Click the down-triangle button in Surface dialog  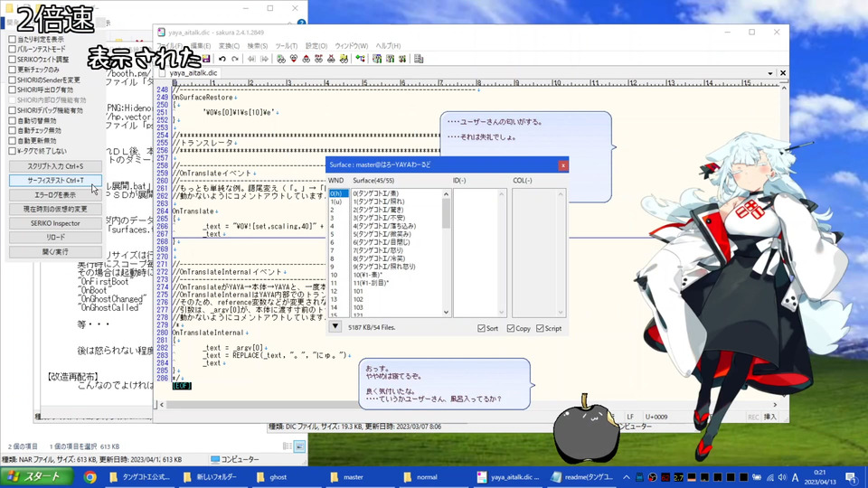tap(335, 327)
